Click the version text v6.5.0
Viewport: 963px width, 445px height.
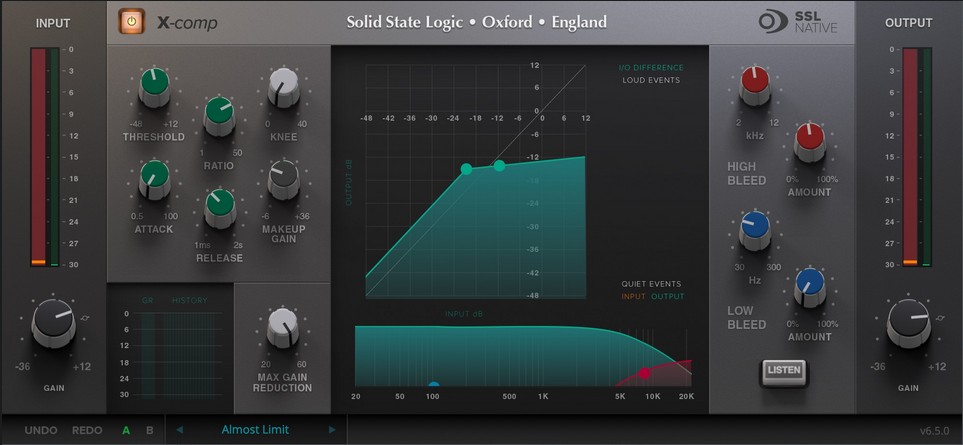tap(934, 431)
